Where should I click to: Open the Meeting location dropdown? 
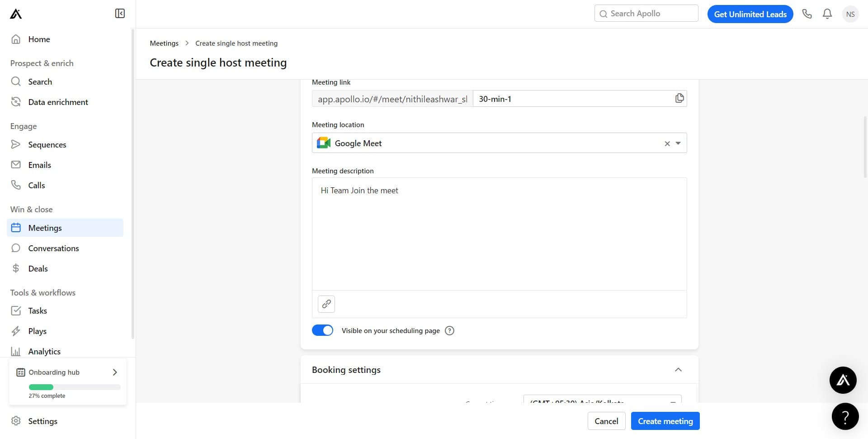coord(677,143)
